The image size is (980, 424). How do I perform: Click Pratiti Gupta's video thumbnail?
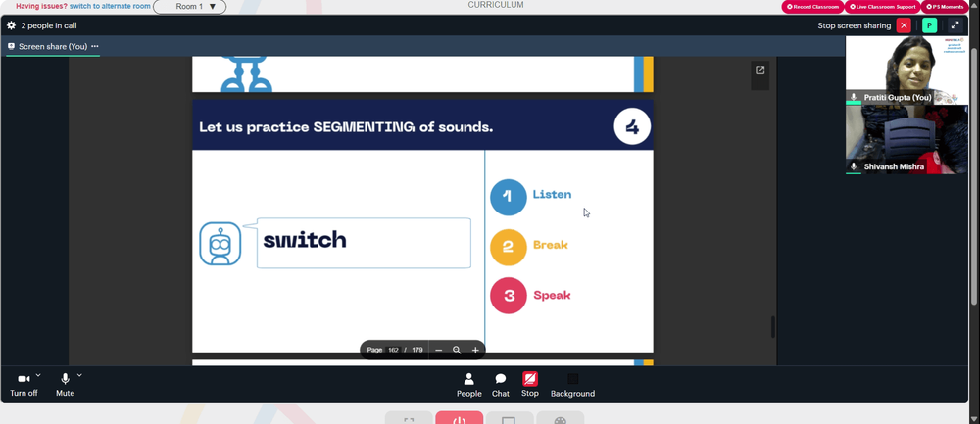point(906,70)
